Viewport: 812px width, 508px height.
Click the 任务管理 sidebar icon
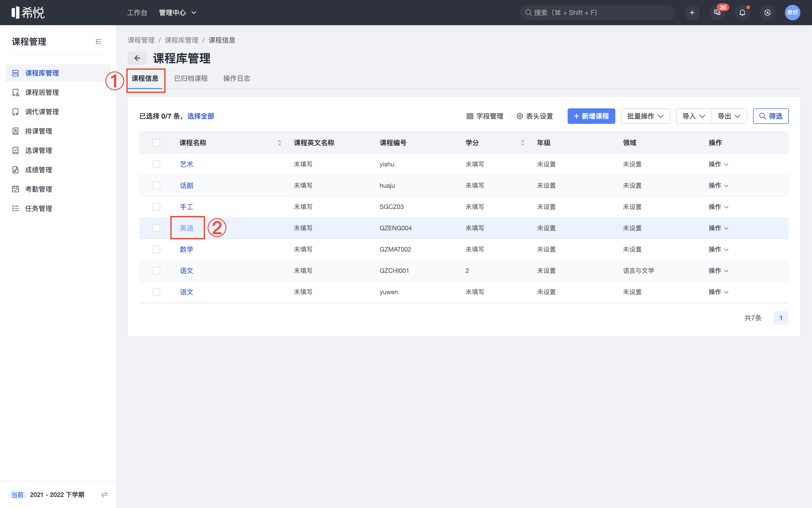[x=15, y=208]
